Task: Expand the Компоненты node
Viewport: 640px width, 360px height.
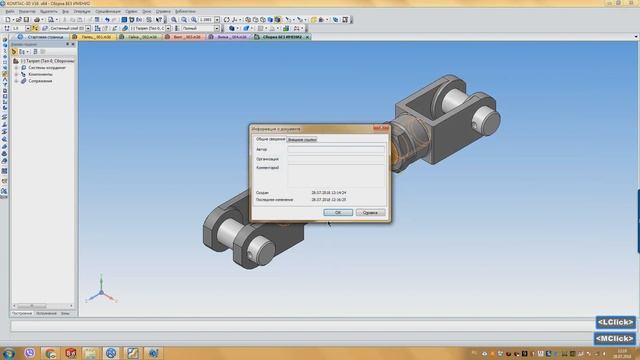Action: (x=16, y=74)
